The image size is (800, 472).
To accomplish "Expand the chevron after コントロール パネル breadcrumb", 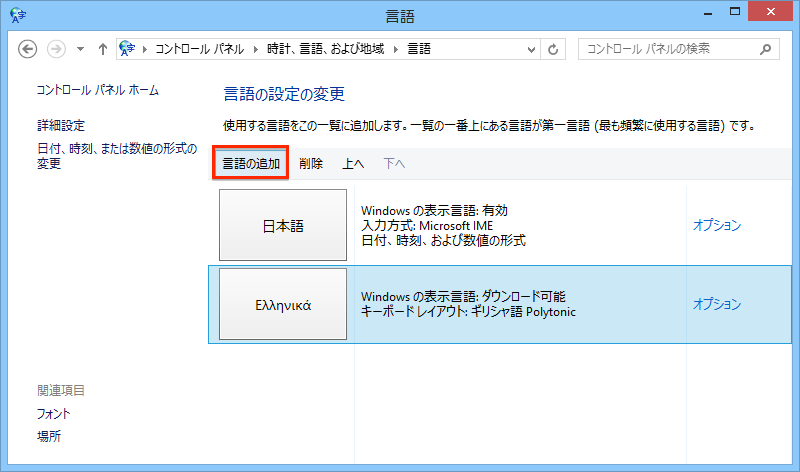I will pyautogui.click(x=258, y=49).
